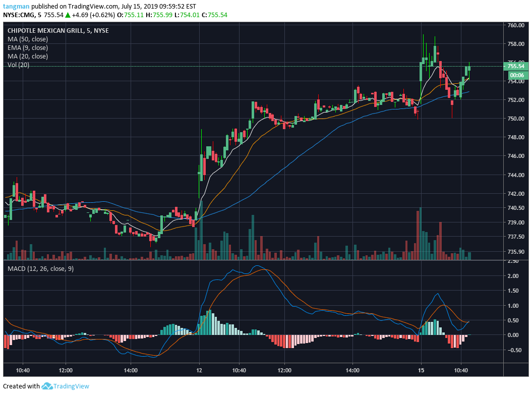Click the tangman author name
532x395 pixels.
tap(16, 6)
